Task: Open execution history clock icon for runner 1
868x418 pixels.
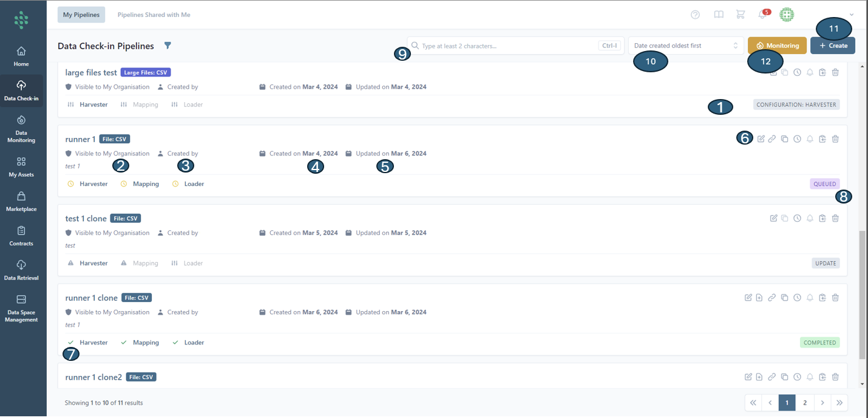Action: [797, 139]
